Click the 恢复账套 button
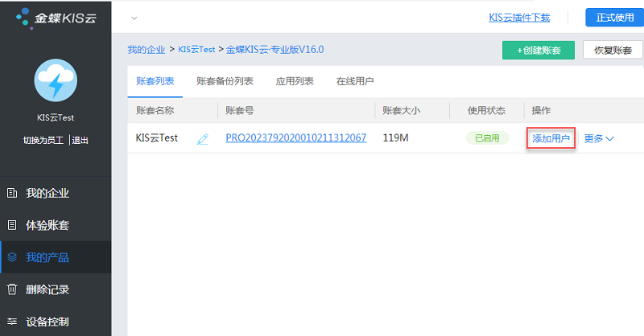 (613, 50)
